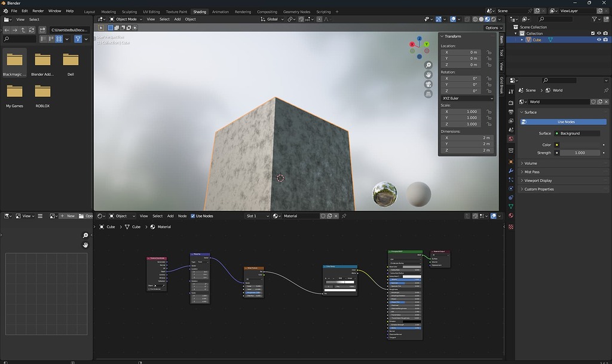Switch to the Shading workspace tab
Viewport: 612px width, 364px height.
(x=200, y=11)
